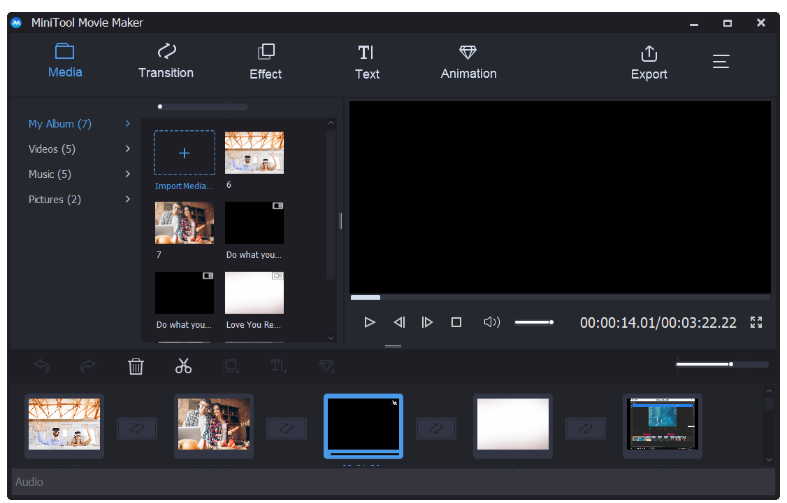Open the hamburger menu
787x503 pixels.
[721, 61]
